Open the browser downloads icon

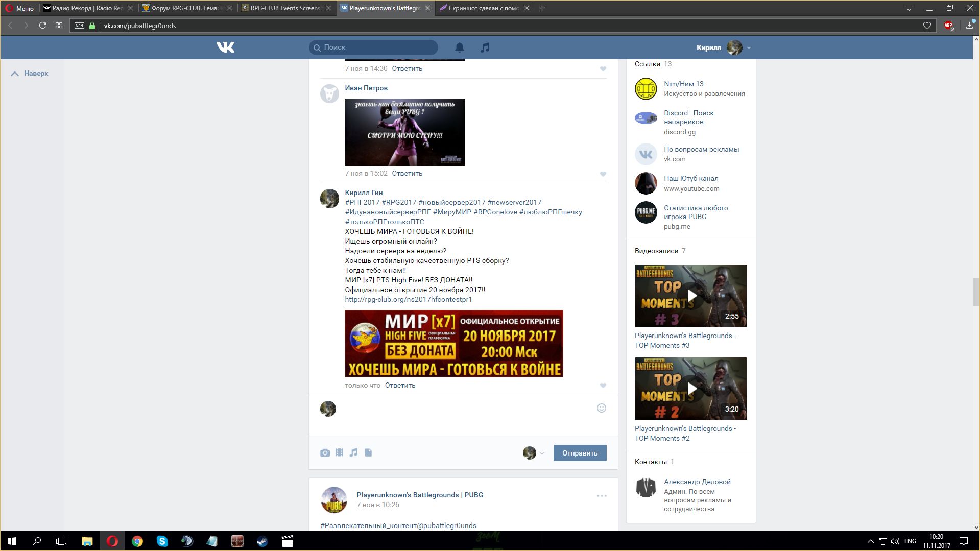click(969, 25)
